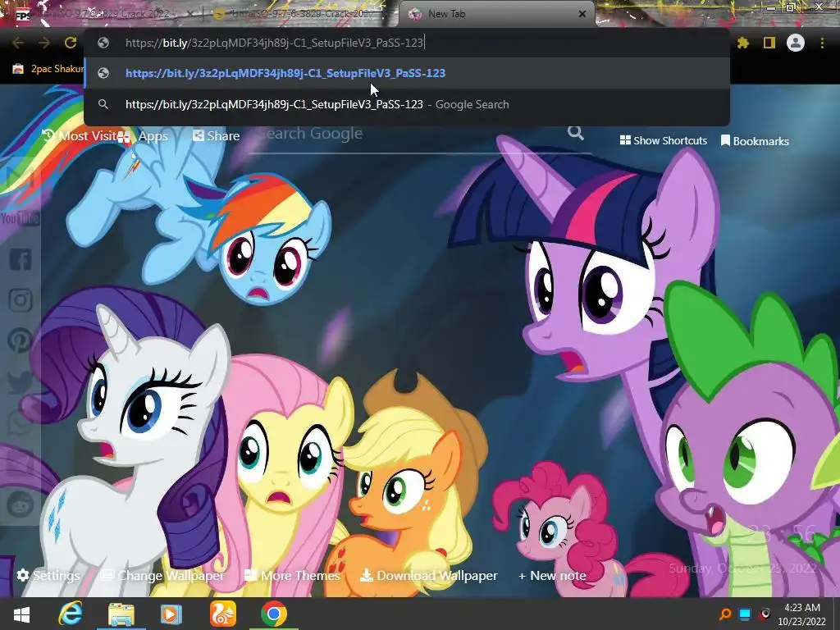Close the New Tab tab
Viewport: 840px width, 630px height.
[x=582, y=15]
